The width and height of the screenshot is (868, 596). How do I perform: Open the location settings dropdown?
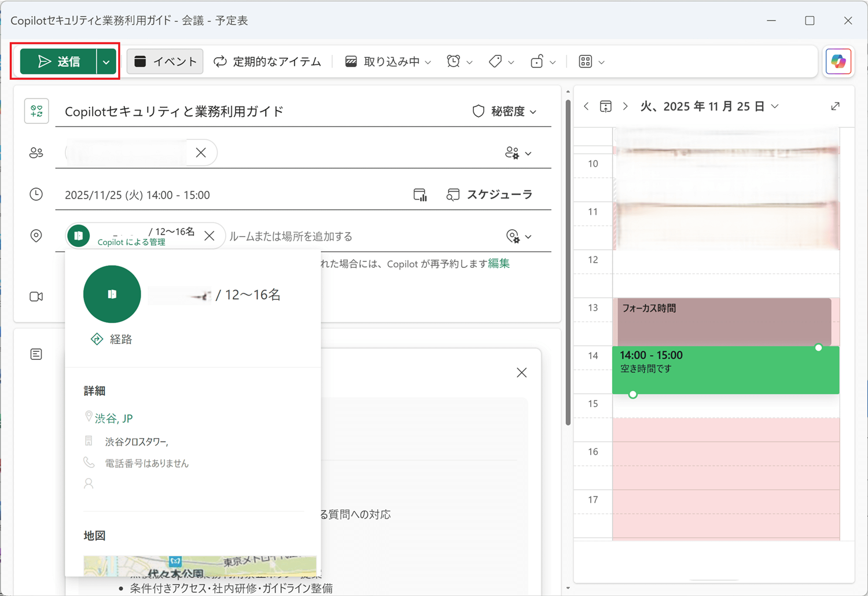click(x=518, y=236)
